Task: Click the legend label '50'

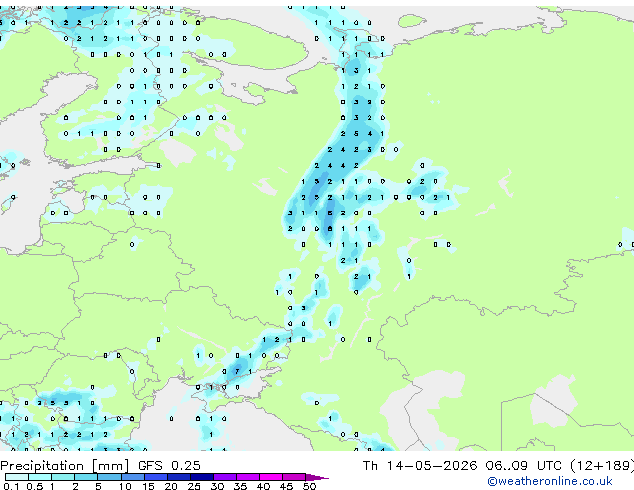Action: [309, 486]
